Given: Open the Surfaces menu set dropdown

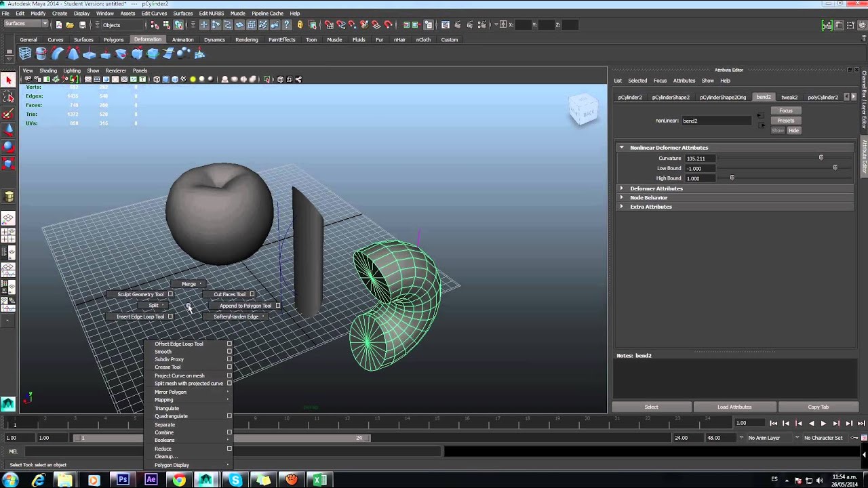Looking at the screenshot, I should click(26, 24).
